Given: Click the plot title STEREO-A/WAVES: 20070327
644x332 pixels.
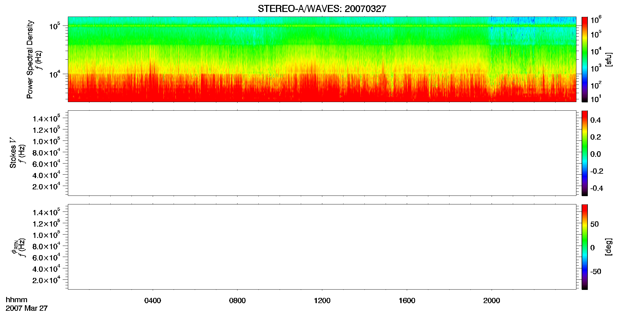Looking at the screenshot, I should coord(322,9).
